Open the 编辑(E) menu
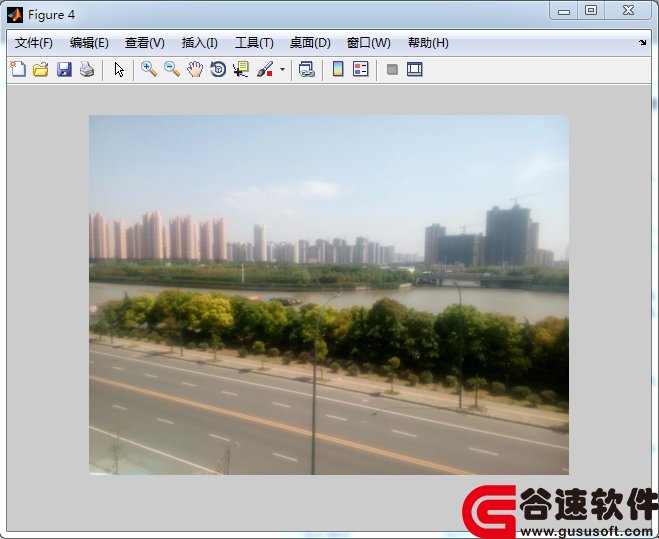Viewport: 659px width, 539px height. click(89, 43)
